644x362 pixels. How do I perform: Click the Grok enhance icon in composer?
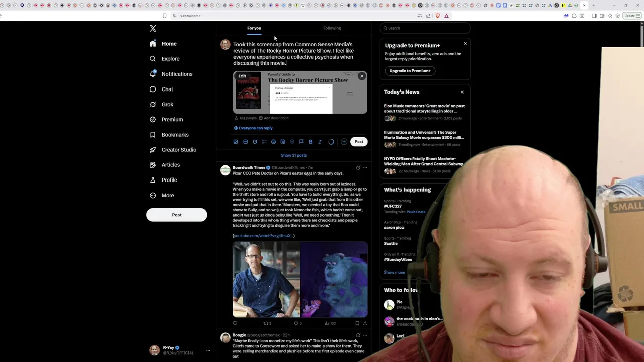pos(255,142)
